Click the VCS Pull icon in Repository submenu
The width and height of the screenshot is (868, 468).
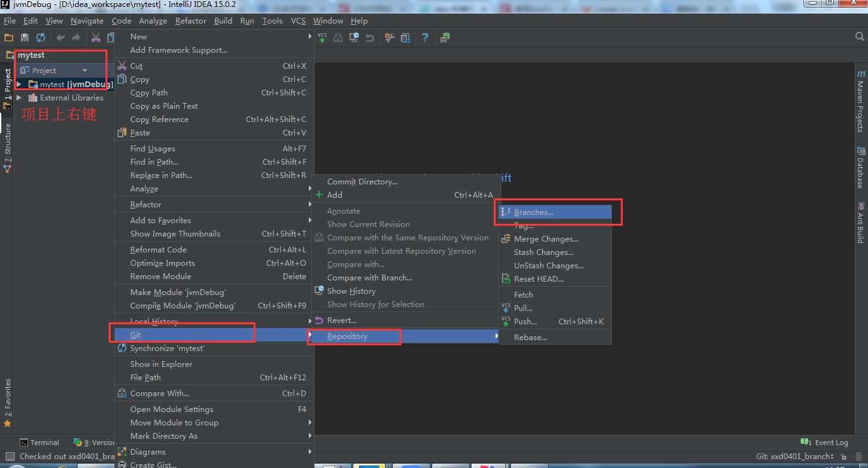[x=506, y=308]
